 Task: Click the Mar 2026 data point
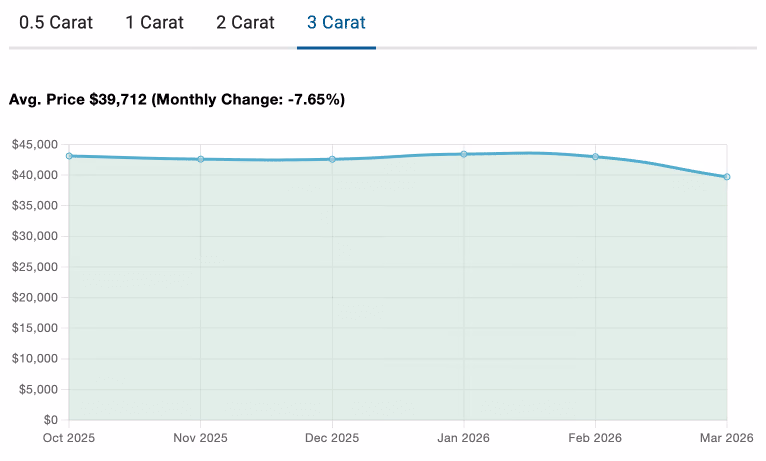pyautogui.click(x=727, y=177)
